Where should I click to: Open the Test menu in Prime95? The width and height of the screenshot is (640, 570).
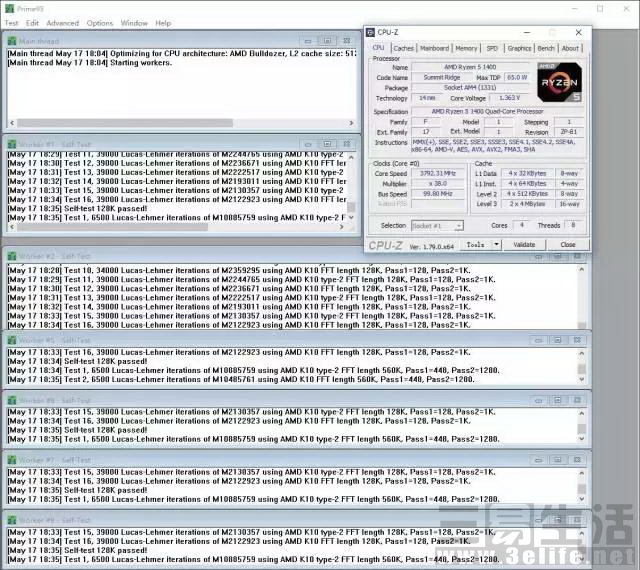[11, 23]
